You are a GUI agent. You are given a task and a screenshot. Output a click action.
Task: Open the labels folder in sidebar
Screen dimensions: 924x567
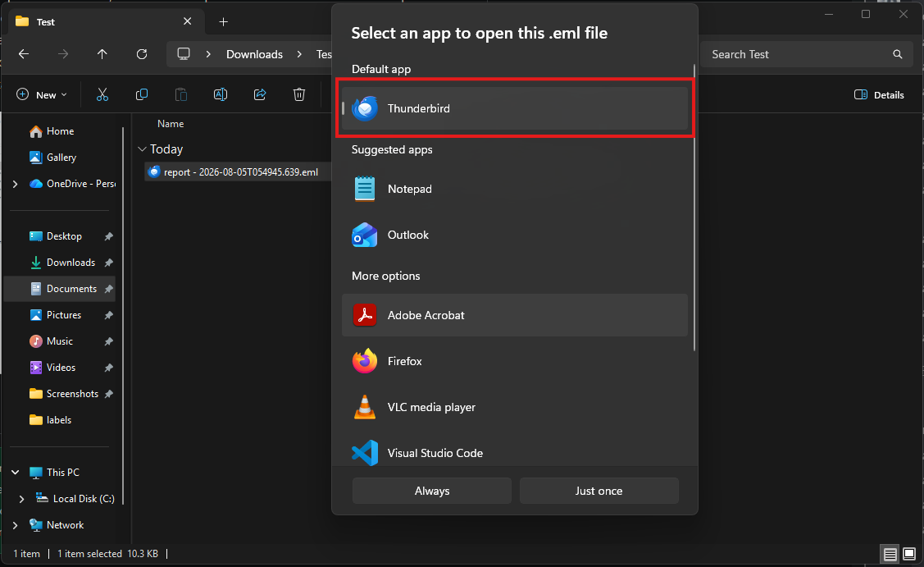coord(59,420)
